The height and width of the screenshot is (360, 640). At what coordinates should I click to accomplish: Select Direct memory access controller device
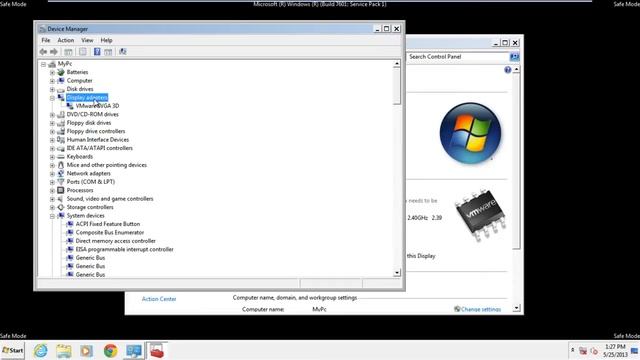[116, 241]
